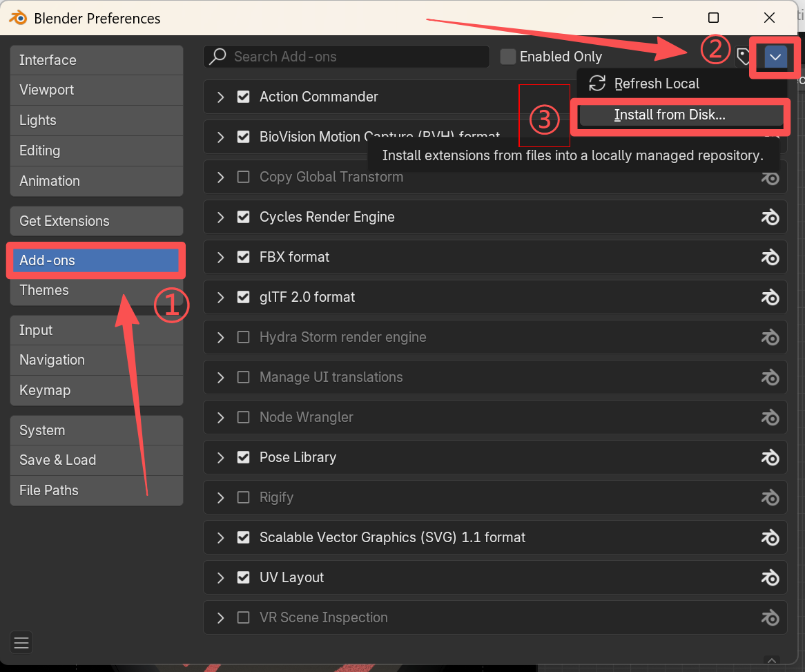Click the Blender logo icon on Hydra Storm render engine row
Viewport: 805px width, 672px height.
pos(770,338)
